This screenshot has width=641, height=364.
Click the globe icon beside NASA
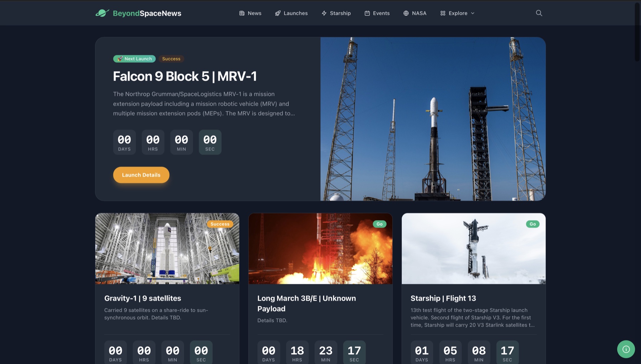[406, 13]
